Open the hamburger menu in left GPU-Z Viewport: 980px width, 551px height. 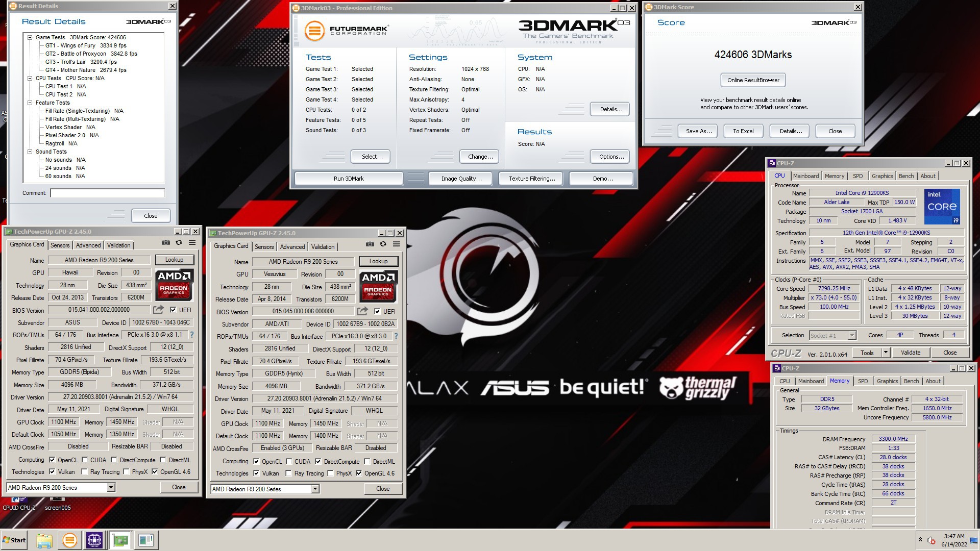coord(192,243)
